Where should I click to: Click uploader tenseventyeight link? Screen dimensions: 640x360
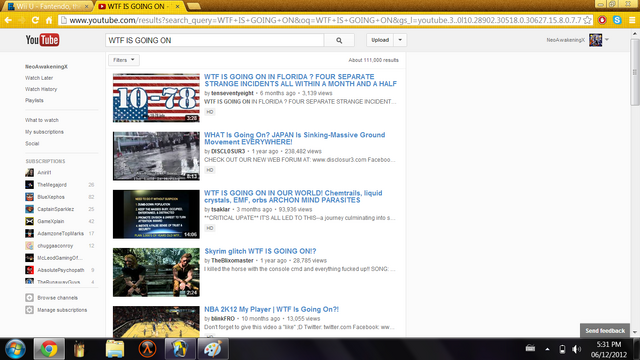[232, 93]
